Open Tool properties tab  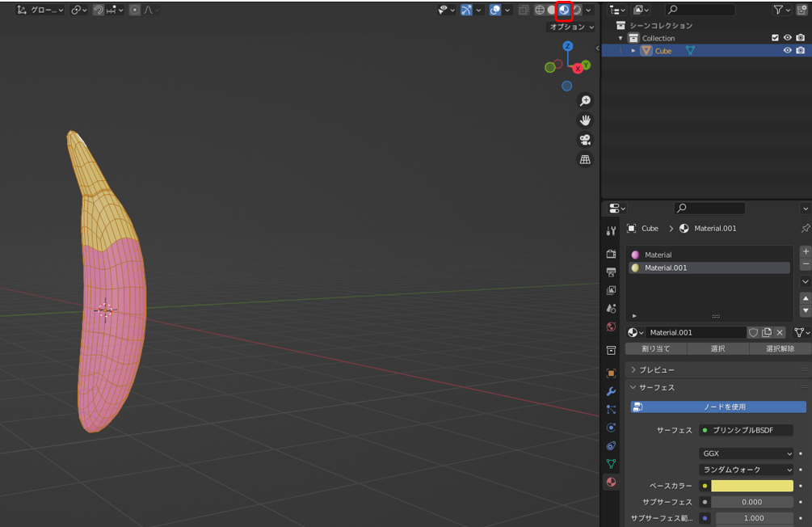(x=611, y=231)
